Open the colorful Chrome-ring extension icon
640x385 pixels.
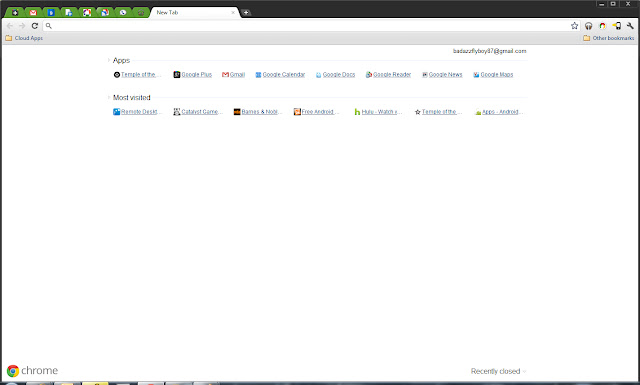(602, 26)
